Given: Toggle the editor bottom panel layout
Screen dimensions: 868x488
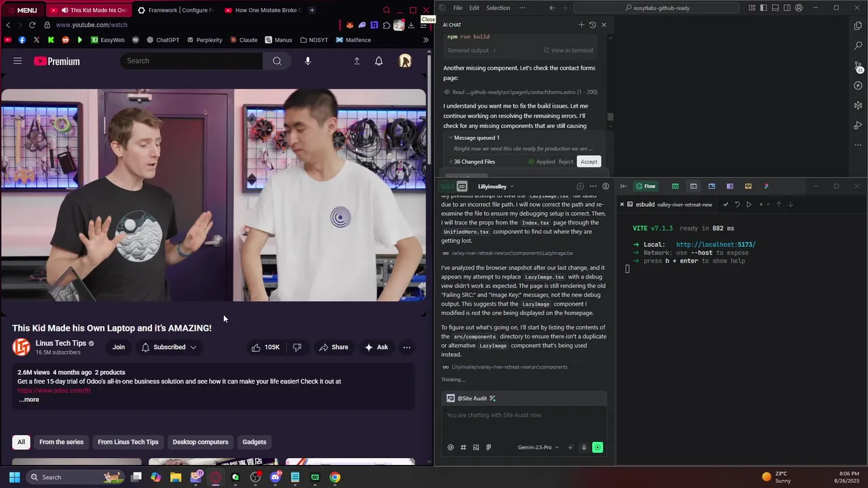Looking at the screenshot, I should (x=775, y=8).
